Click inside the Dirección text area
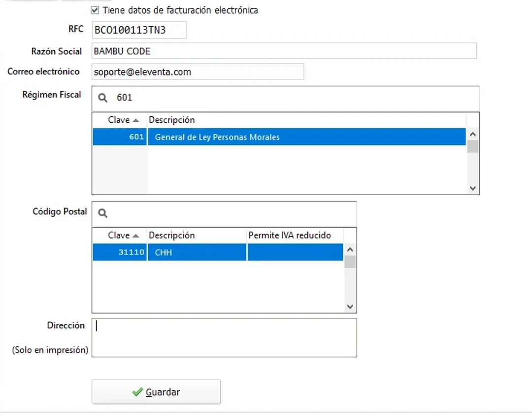532x417 pixels. (x=224, y=337)
